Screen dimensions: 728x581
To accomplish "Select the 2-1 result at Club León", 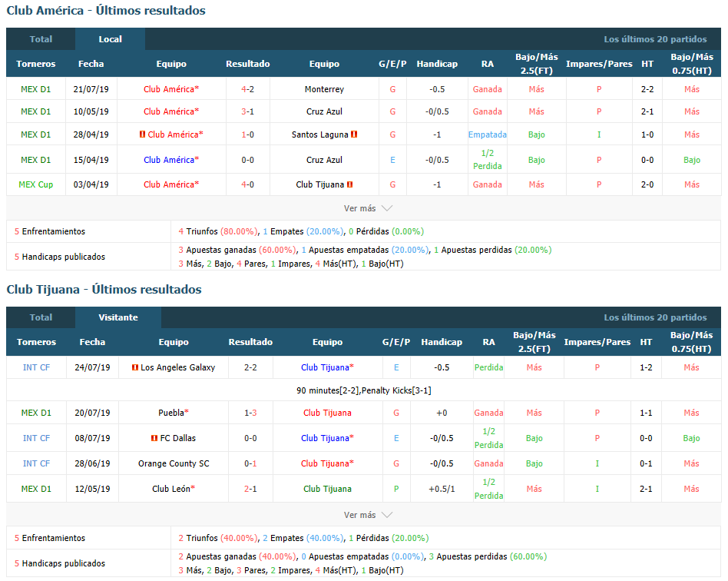I will tap(250, 489).
